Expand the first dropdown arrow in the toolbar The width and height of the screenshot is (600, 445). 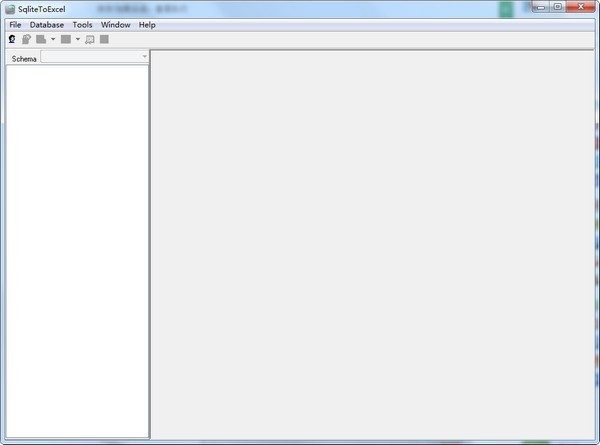(53, 39)
